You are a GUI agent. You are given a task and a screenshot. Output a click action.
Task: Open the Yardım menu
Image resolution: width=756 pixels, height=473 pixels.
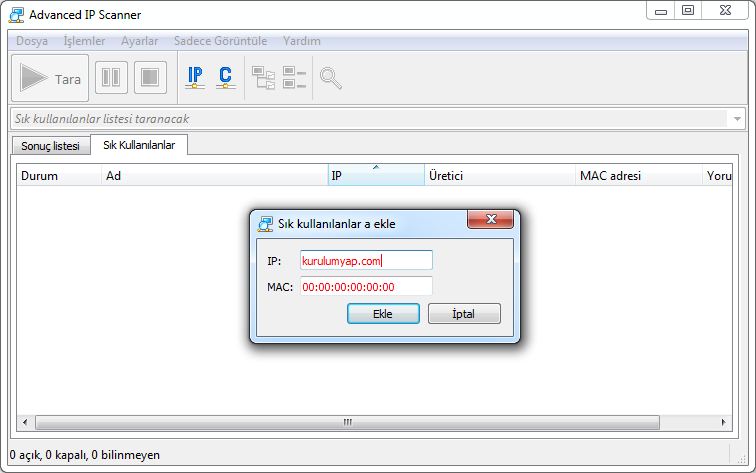tap(301, 41)
